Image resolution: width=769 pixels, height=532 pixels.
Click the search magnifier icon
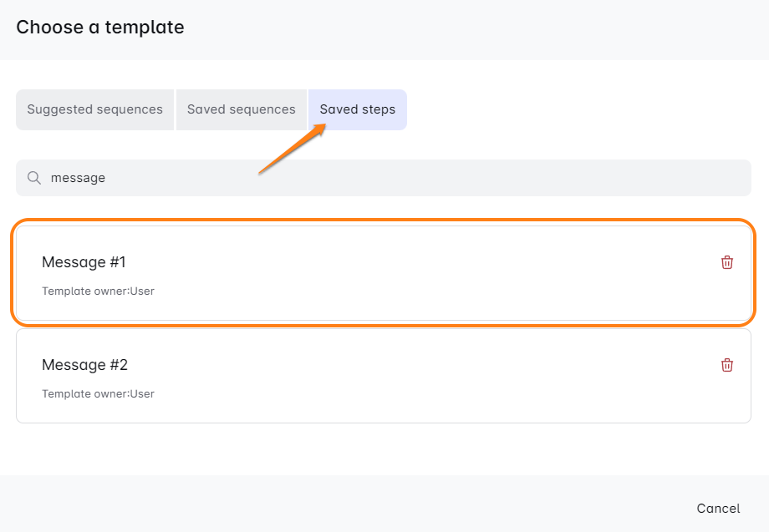point(34,178)
